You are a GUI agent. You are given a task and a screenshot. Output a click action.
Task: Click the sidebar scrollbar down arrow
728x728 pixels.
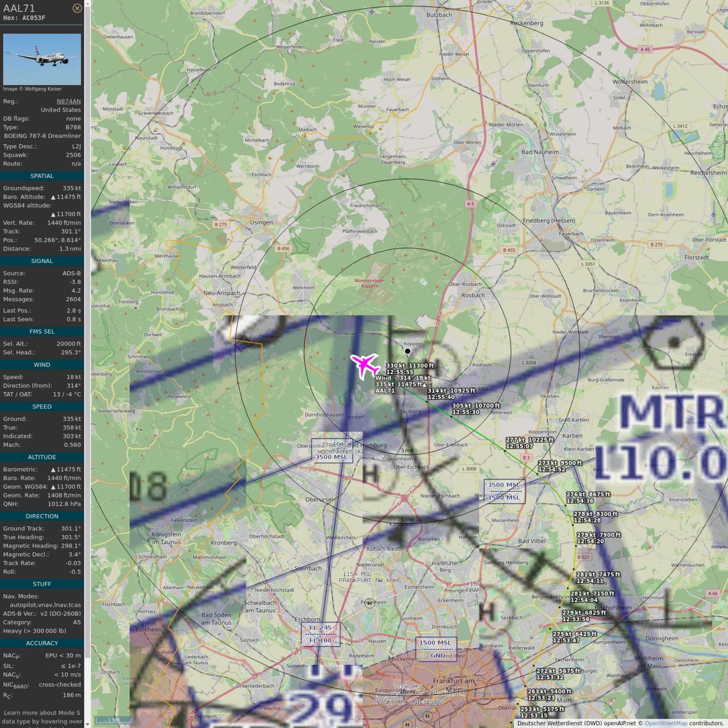click(87, 724)
